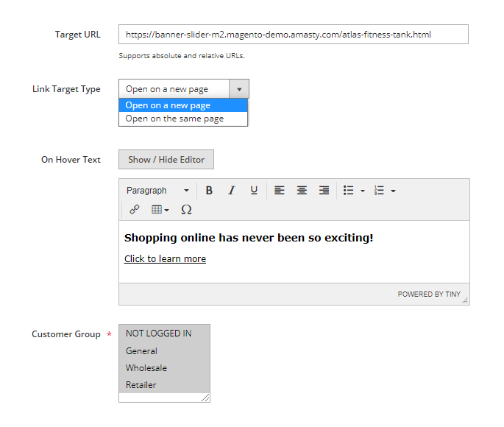
Task: Select Wholesale in Customer Group list
Action: (x=146, y=368)
